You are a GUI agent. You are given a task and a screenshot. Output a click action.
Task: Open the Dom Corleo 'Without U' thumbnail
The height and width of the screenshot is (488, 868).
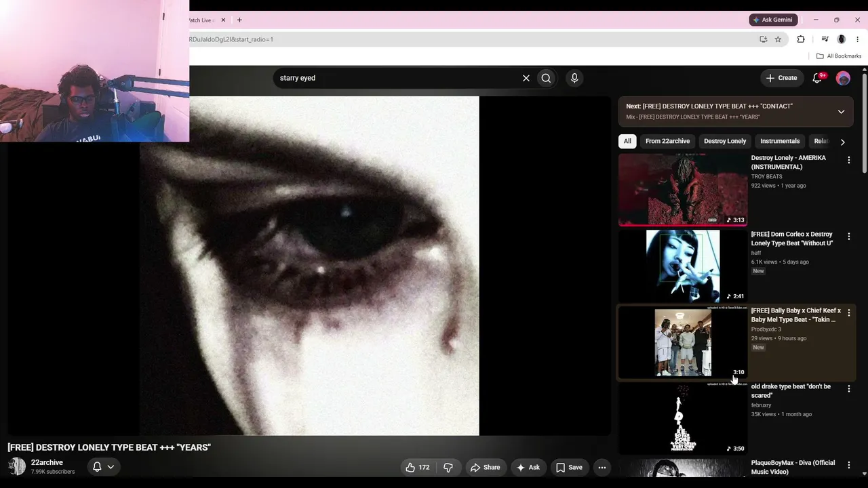pyautogui.click(x=683, y=266)
